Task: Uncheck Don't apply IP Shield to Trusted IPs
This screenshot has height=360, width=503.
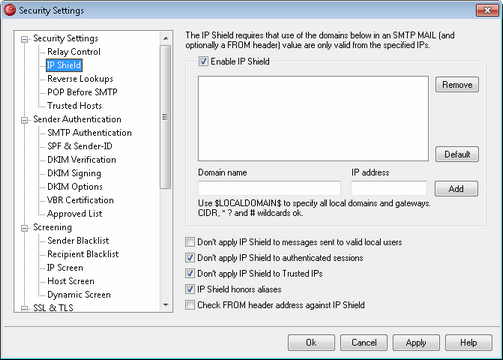Action: (190, 273)
